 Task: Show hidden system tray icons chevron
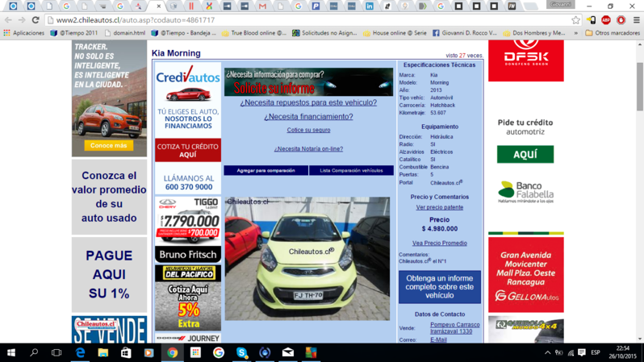tap(547, 352)
